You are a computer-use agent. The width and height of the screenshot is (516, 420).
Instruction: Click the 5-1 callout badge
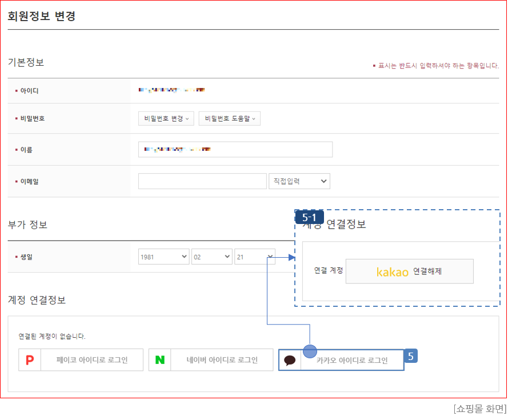[x=310, y=218]
